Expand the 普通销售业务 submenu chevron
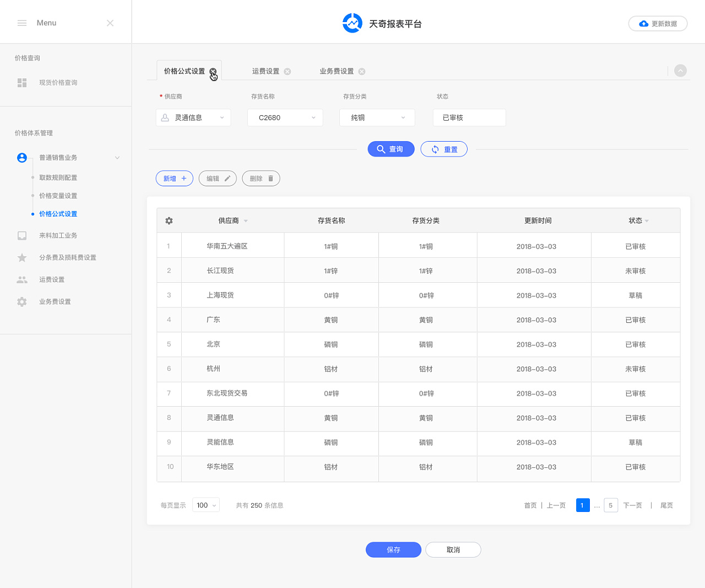 pos(117,158)
